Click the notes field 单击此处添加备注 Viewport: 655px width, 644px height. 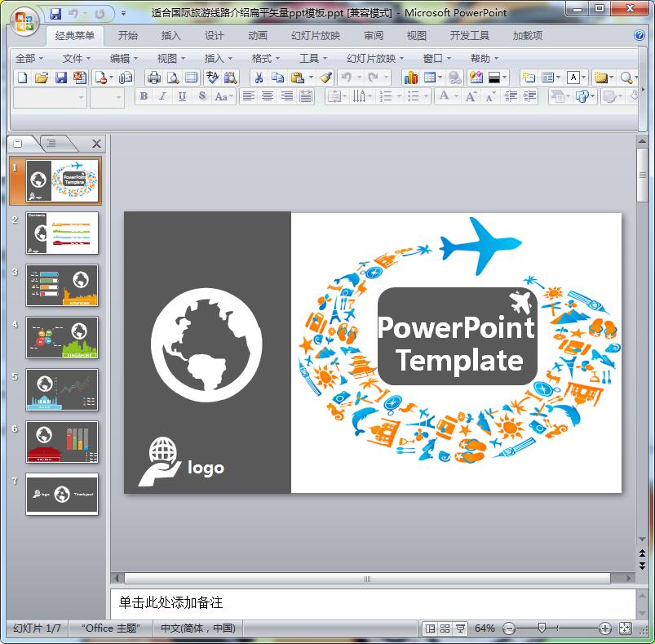point(373,602)
